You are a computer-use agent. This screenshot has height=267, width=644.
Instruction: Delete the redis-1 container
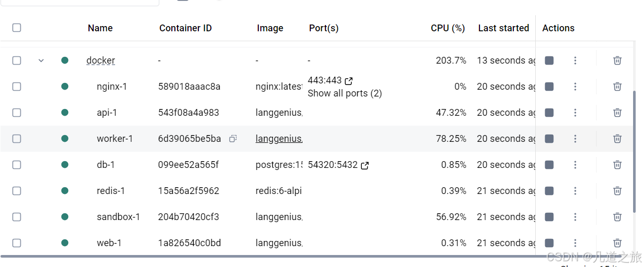coord(617,191)
